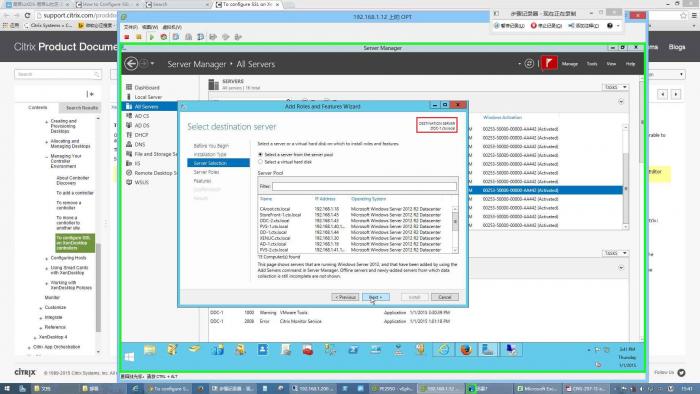Click the host Windows Start button
The image size is (700, 394).
[x=6, y=389]
